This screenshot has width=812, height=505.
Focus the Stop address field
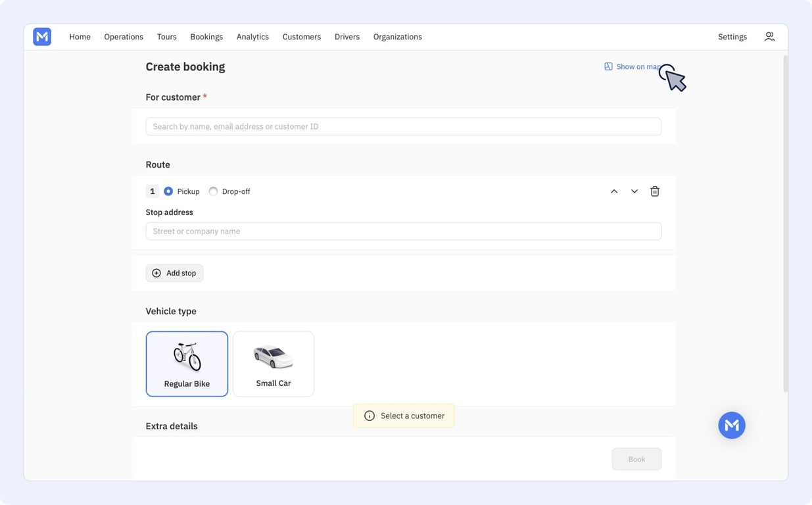[x=404, y=231]
